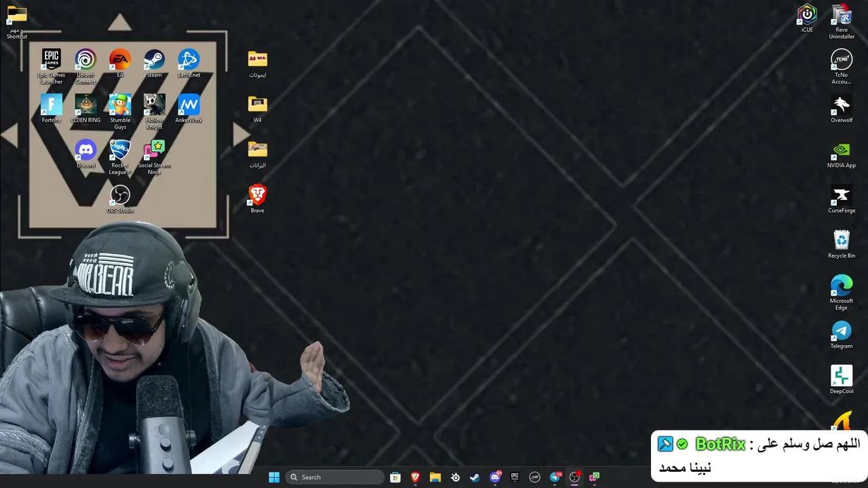
Task: Select the Brave shortcut on the desktop
Action: coord(257,199)
